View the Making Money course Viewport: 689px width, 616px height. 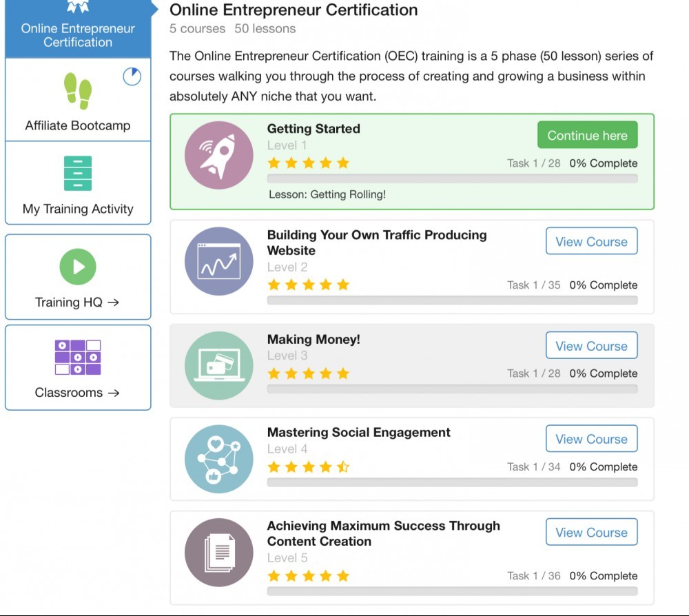coord(591,346)
